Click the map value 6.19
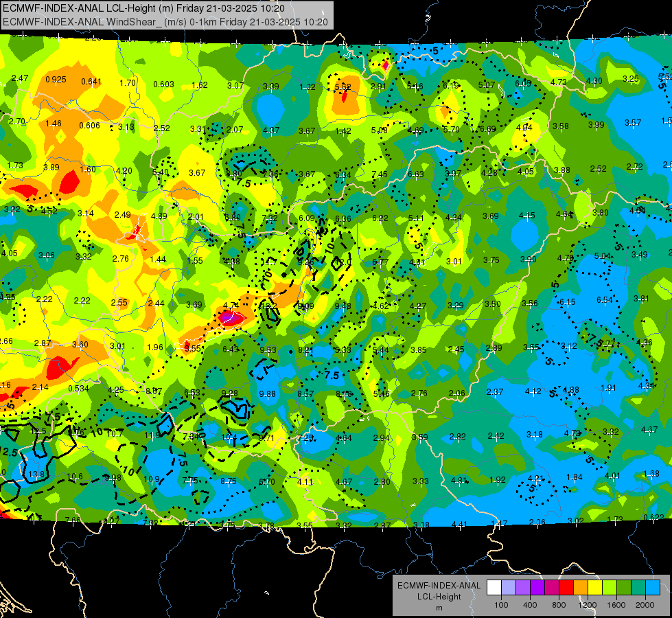Viewport: 672px width, 618px height. coord(451,85)
